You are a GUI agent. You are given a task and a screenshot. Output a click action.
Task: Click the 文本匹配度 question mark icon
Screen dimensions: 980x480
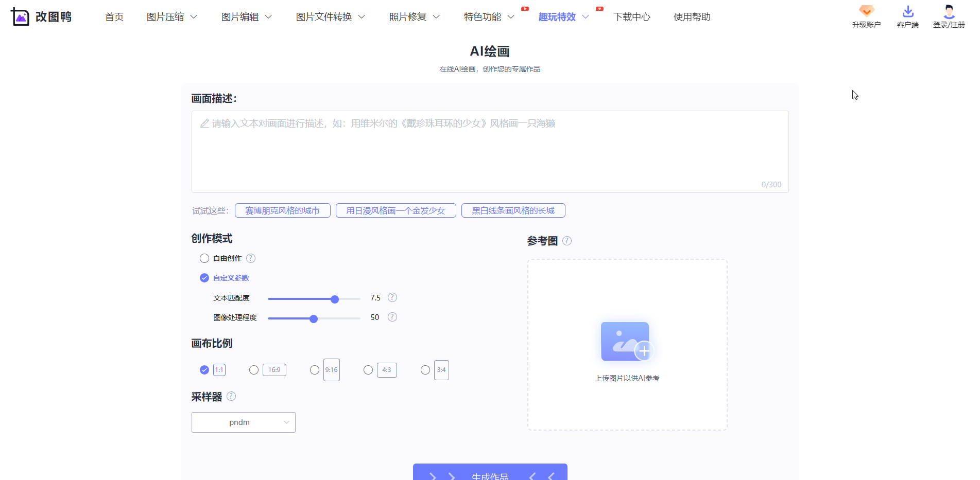392,297
